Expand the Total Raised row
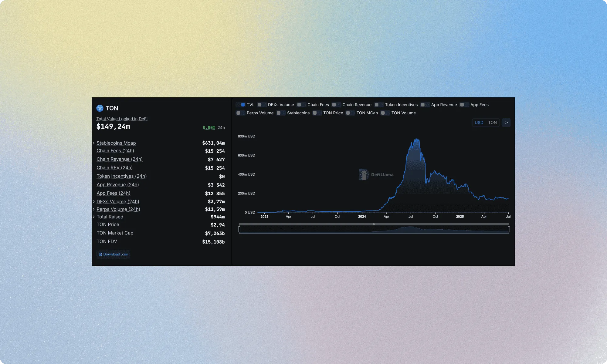Screen dimensions: 607x364 pos(94,217)
